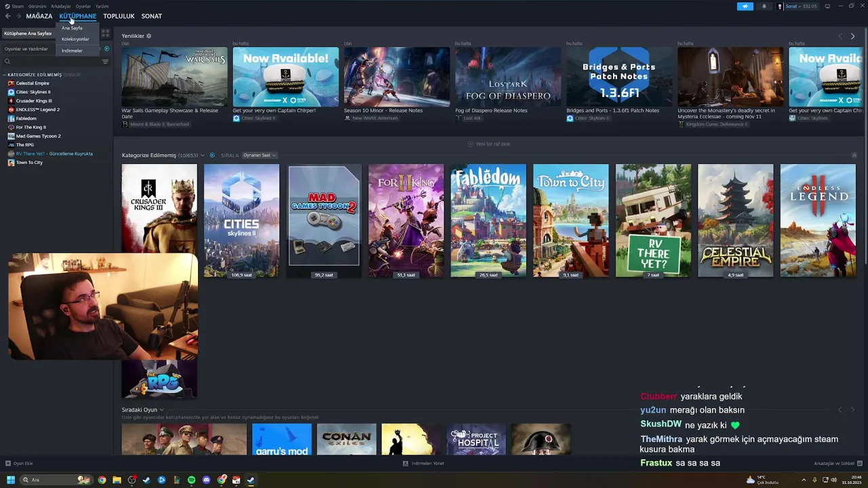The height and width of the screenshot is (488, 868).
Task: Open Celestial Empire game cover
Action: point(735,220)
